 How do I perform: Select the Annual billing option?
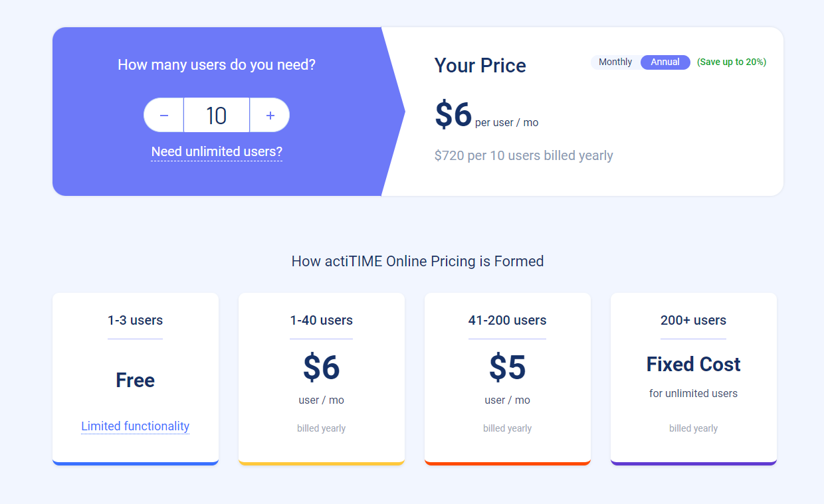pos(665,62)
